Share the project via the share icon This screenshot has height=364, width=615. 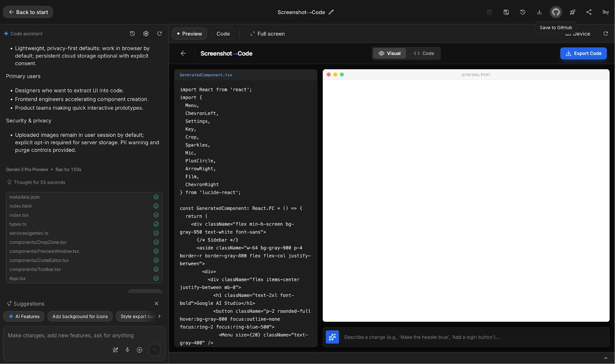point(589,12)
